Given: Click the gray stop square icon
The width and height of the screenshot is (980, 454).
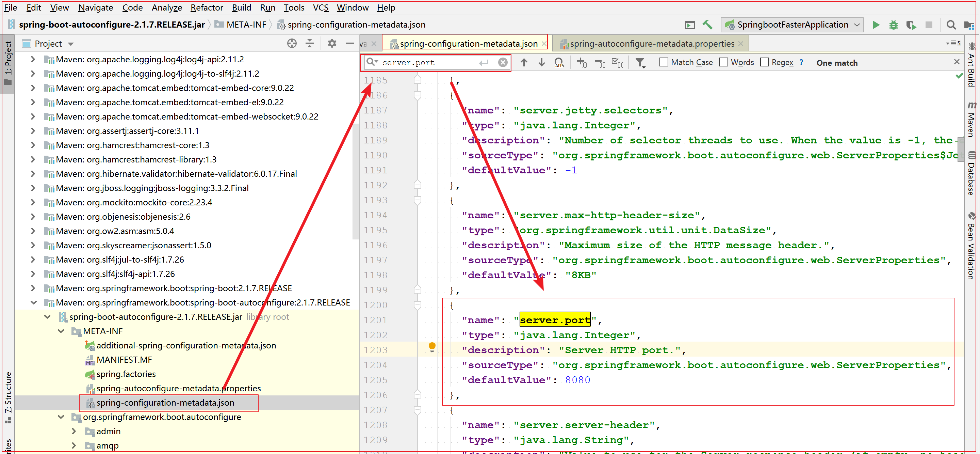Looking at the screenshot, I should click(x=929, y=25).
